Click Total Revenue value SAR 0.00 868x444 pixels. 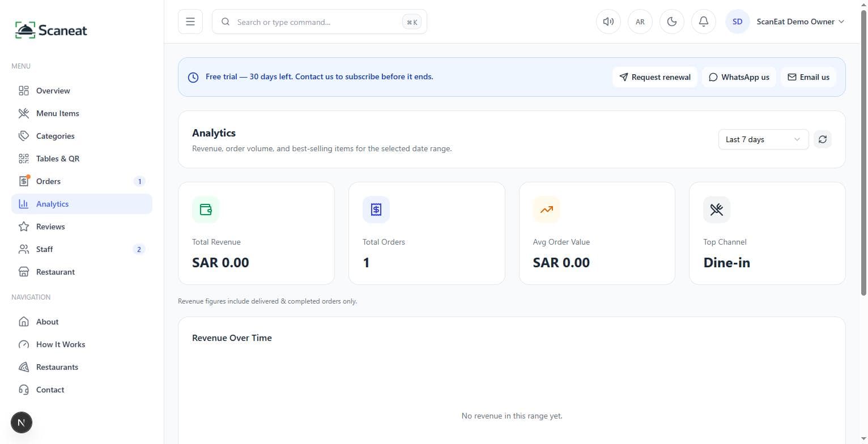(220, 263)
